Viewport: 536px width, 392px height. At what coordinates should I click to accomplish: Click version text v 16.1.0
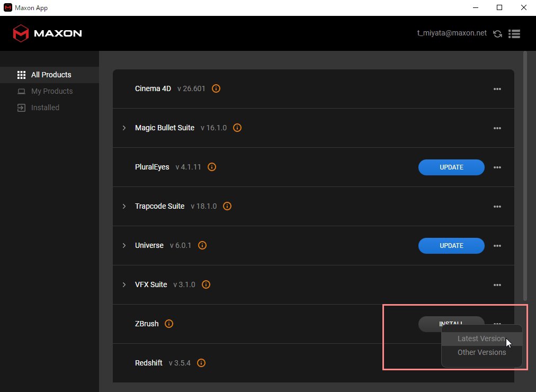(x=213, y=128)
